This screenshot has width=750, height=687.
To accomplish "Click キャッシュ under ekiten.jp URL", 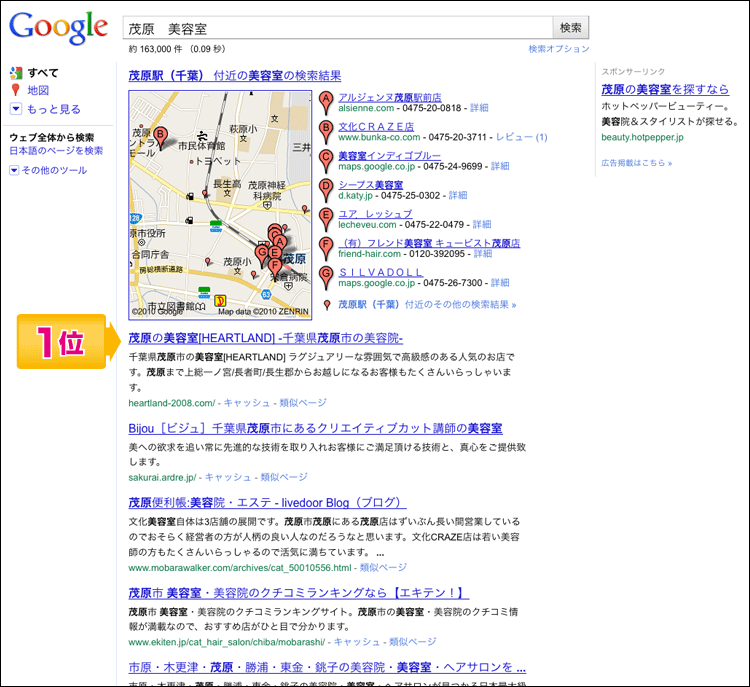I will point(357,642).
